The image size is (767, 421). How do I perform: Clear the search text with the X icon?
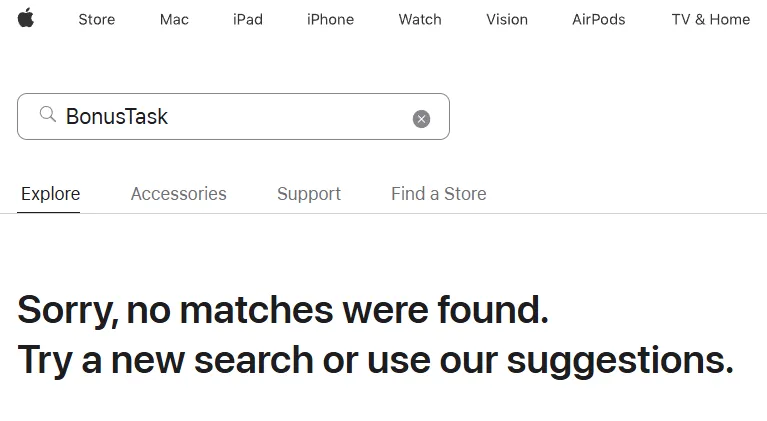(421, 118)
